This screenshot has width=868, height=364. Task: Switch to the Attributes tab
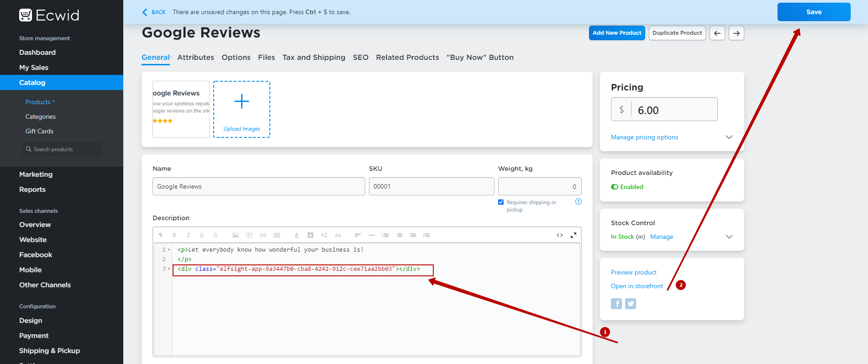(x=195, y=57)
